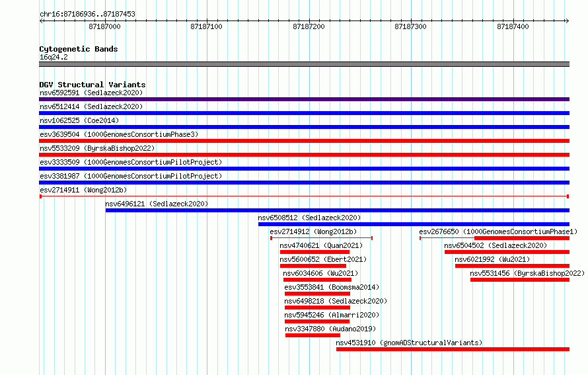588x375 pixels.
Task: Open the nsv6496121 (Sedlazeck2020) label
Action: pos(157,204)
